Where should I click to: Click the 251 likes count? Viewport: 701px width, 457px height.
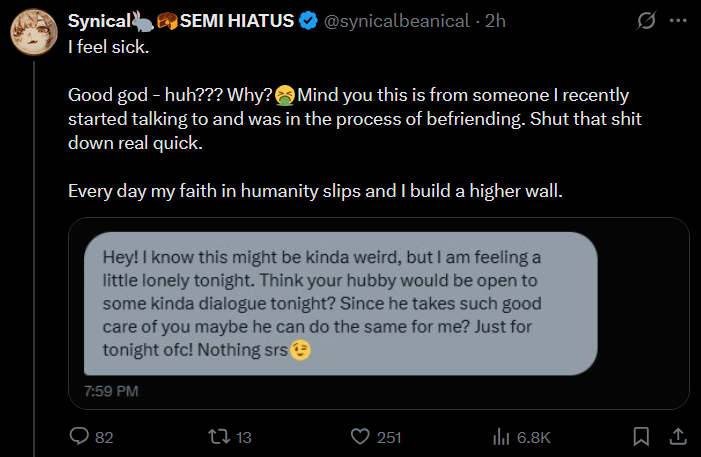[389, 437]
